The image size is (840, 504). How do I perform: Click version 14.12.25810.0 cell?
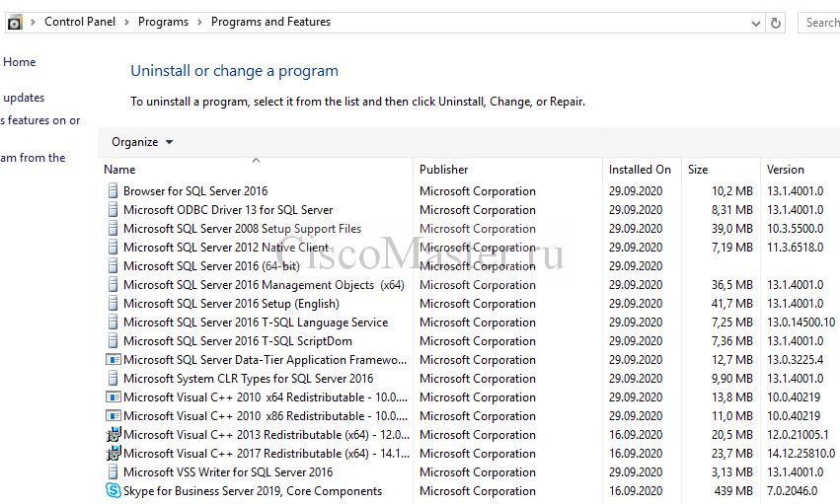(x=801, y=453)
